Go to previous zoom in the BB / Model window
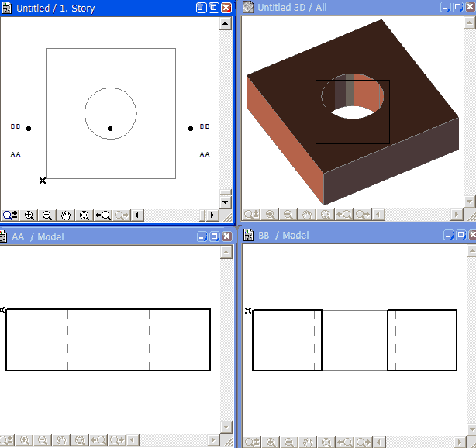 [x=345, y=443]
